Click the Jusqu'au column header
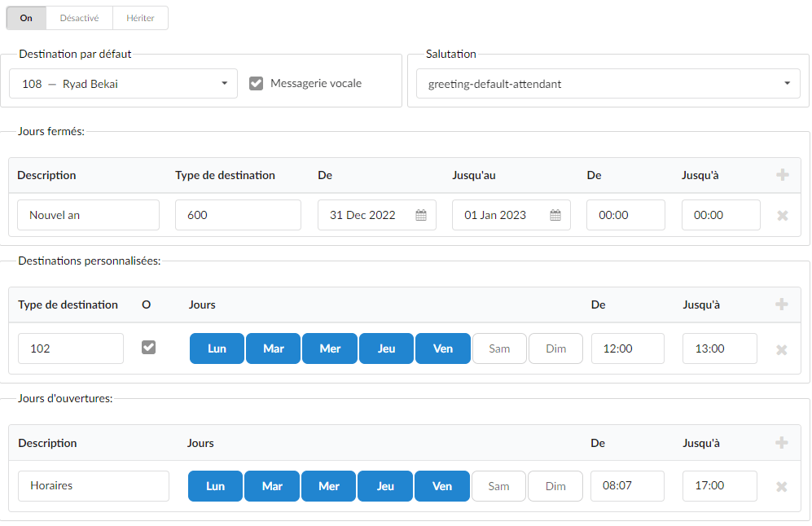 pyautogui.click(x=474, y=176)
